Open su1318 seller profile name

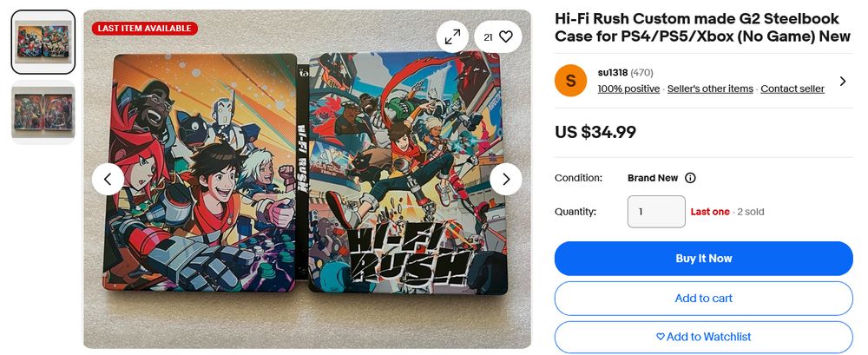point(613,73)
